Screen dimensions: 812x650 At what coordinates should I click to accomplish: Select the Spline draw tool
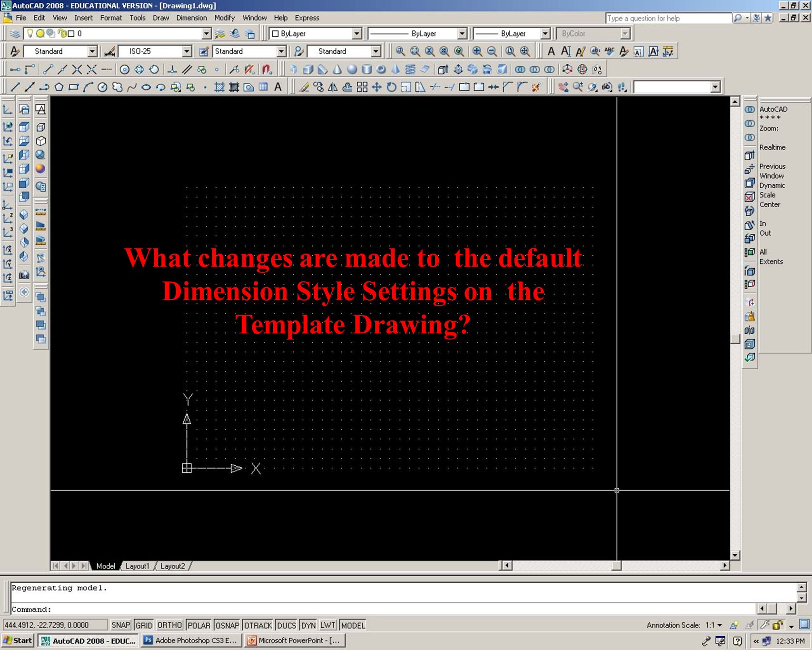point(132,87)
